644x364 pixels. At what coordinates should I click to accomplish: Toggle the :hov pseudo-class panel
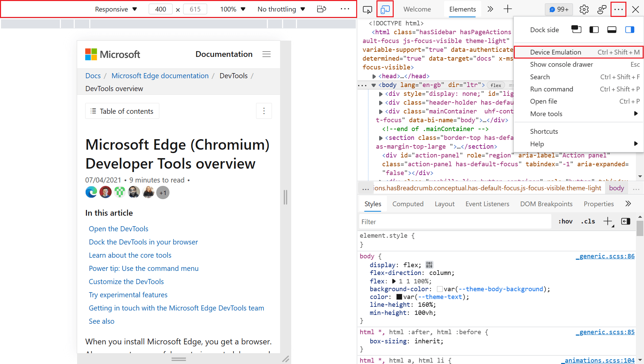click(x=565, y=221)
